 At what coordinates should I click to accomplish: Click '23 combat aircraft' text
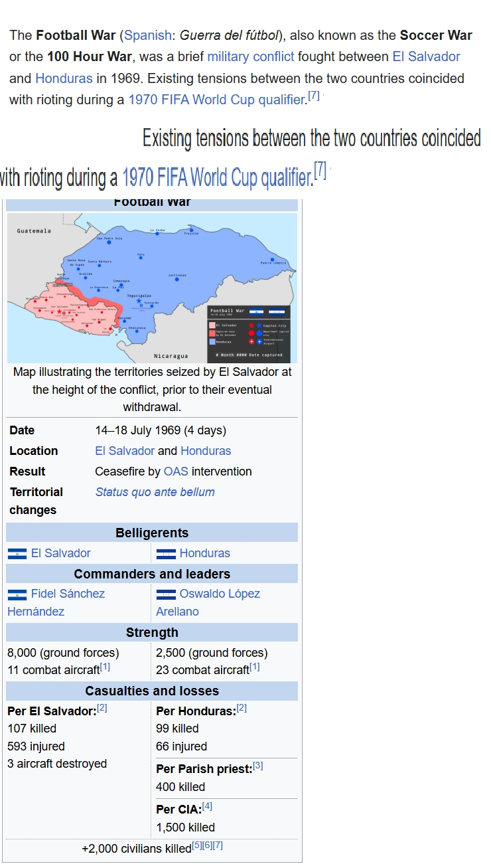click(202, 670)
